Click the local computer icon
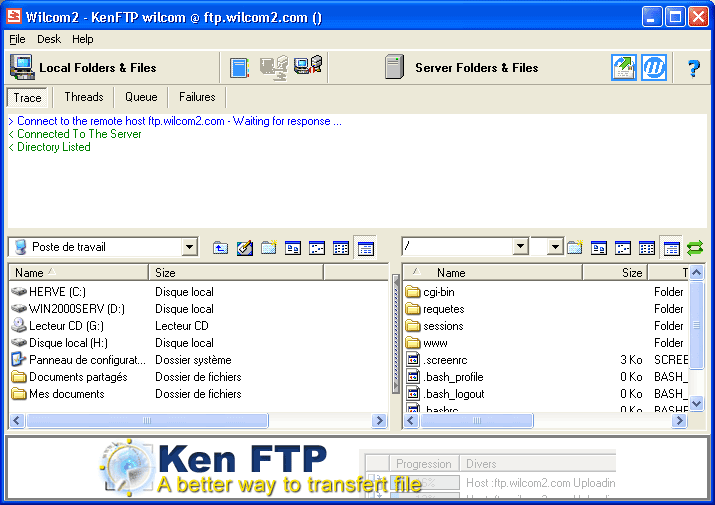The height and width of the screenshot is (505, 715). coord(21,67)
